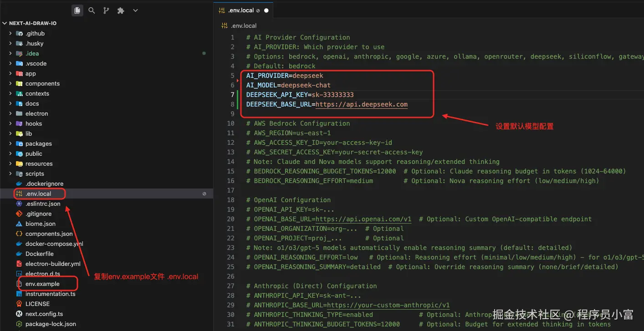Follow the https://api.deepseek.com link
Viewport: 644px width, 331px height.
point(361,104)
